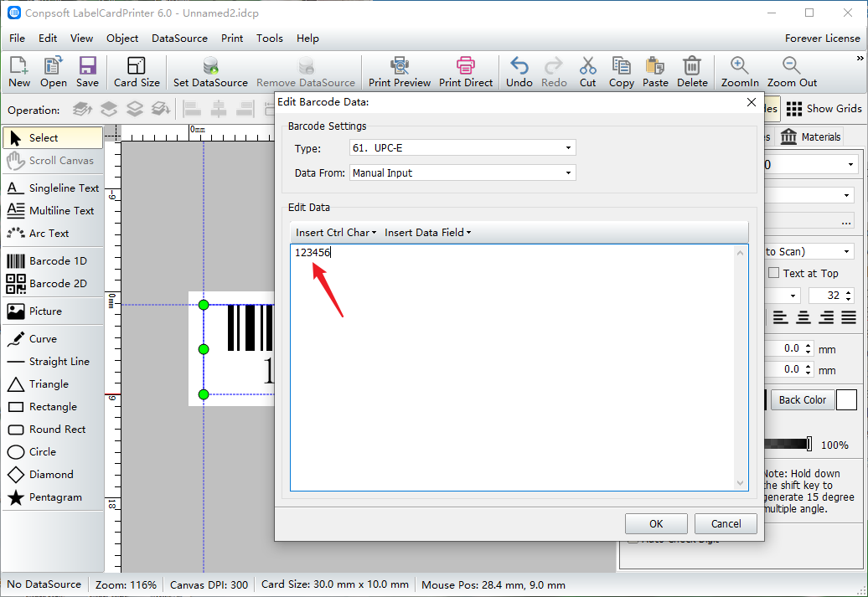Cut the selected object
868x597 pixels.
coord(587,72)
